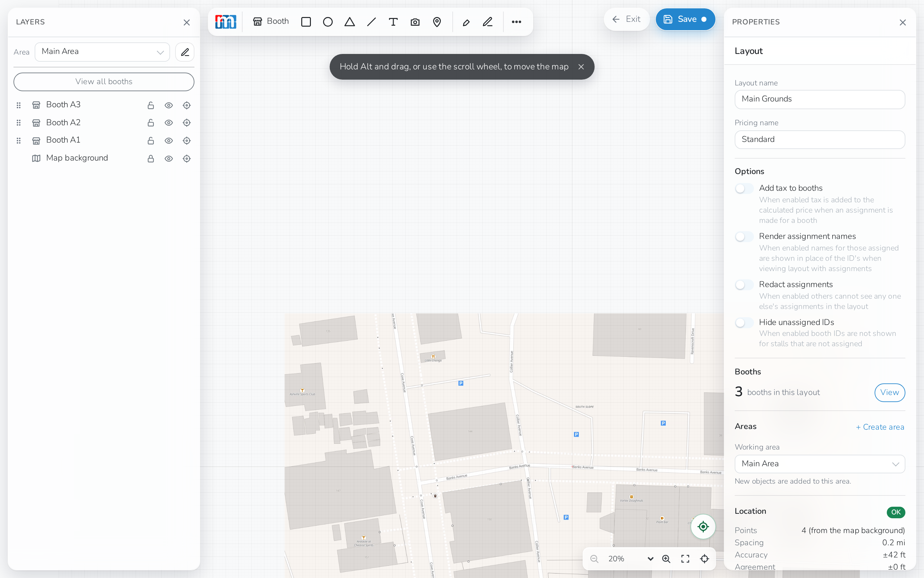Exit the layout editor
The image size is (924, 578).
point(626,19)
